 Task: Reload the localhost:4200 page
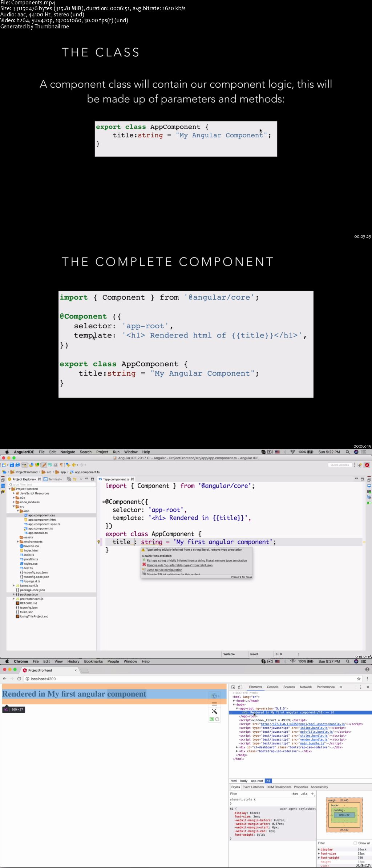coord(19,679)
